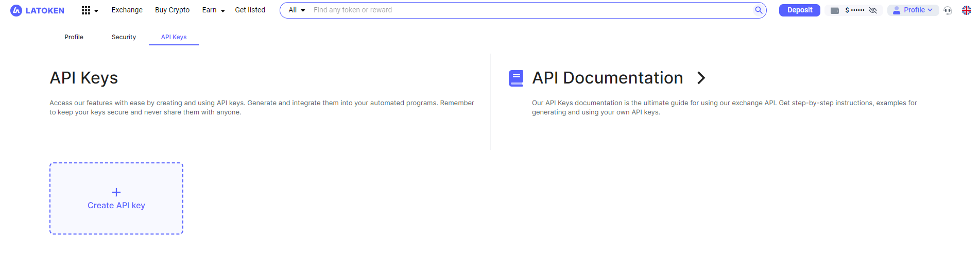The width and height of the screenshot is (980, 267).
Task: Open API Documentation chevron arrow
Action: (701, 78)
